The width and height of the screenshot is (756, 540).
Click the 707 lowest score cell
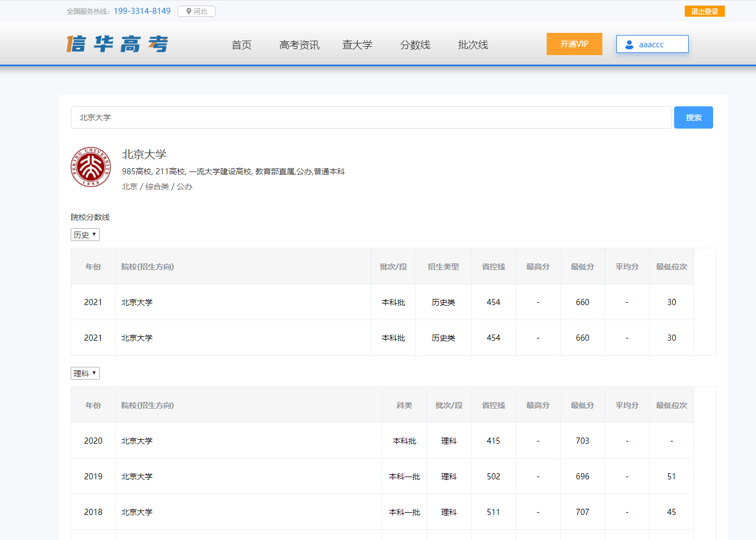582,512
